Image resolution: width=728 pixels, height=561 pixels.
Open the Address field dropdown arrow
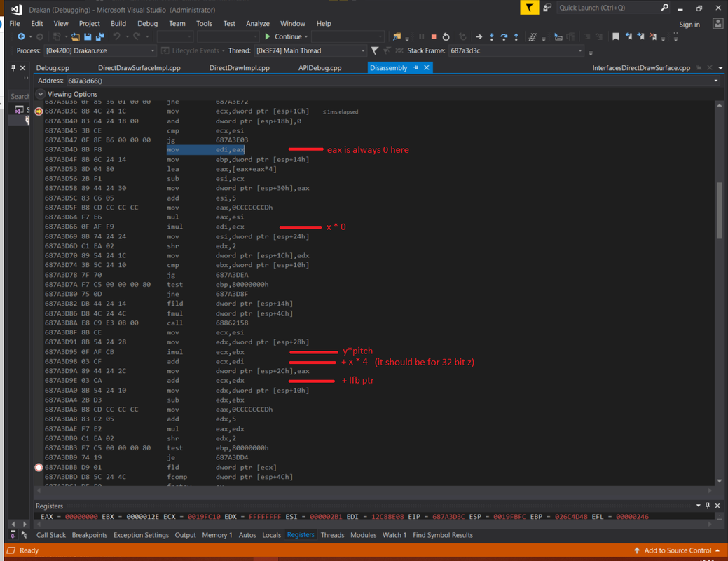pyautogui.click(x=716, y=81)
